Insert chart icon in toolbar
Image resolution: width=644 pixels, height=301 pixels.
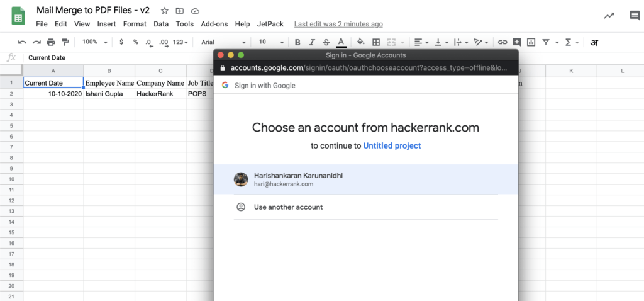tap(531, 42)
